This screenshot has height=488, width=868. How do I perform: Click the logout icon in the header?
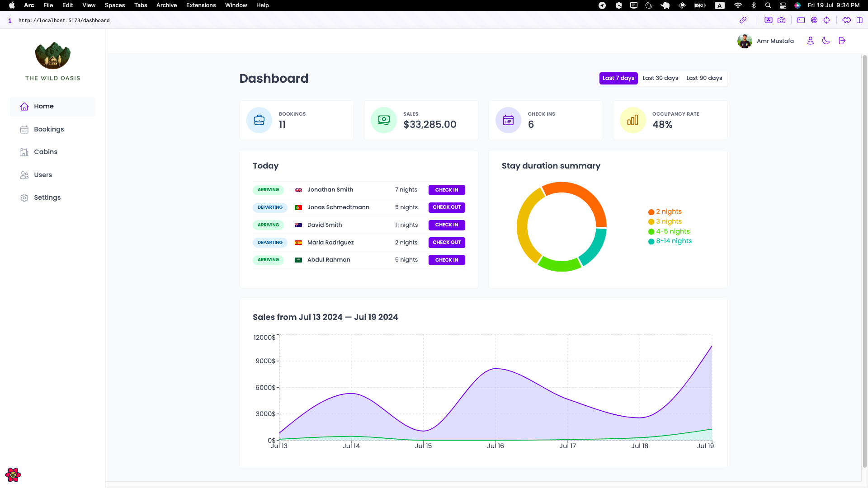pos(842,41)
